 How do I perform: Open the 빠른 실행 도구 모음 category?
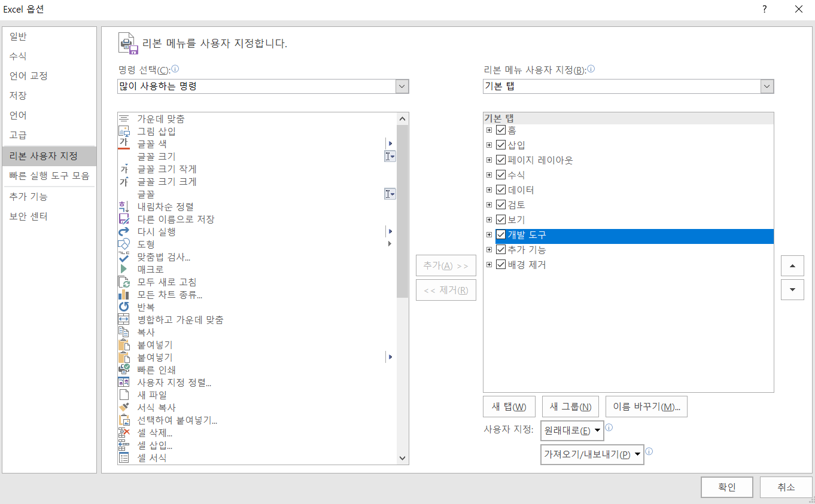(x=49, y=176)
